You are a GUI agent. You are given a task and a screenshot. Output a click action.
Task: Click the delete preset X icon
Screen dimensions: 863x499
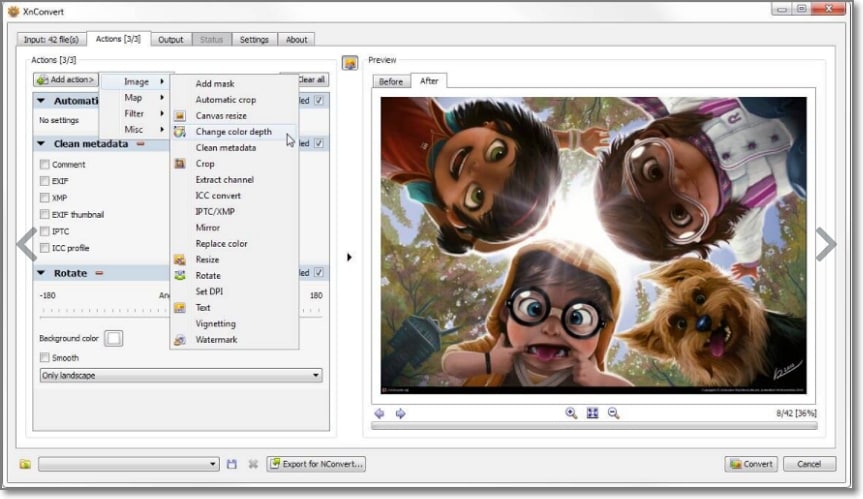(253, 464)
